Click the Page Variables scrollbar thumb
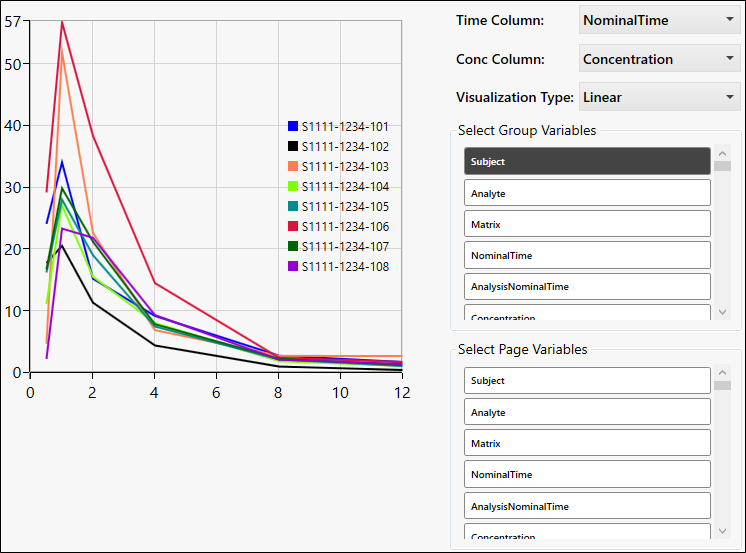The image size is (746, 553). (x=722, y=385)
